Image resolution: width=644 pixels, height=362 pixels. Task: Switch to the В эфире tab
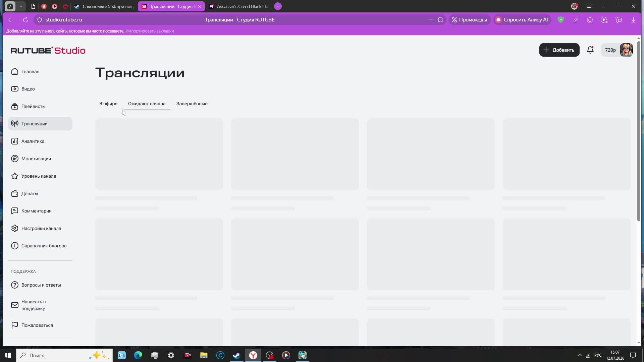(x=108, y=104)
